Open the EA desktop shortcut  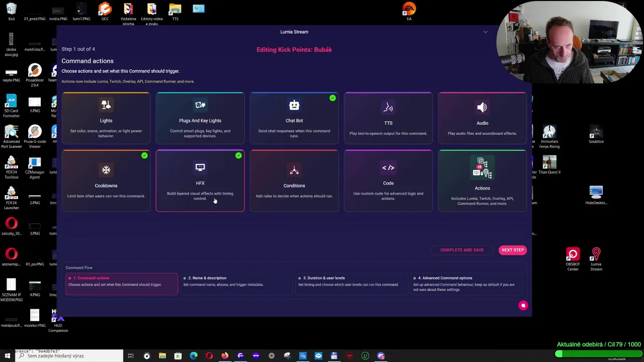(409, 12)
